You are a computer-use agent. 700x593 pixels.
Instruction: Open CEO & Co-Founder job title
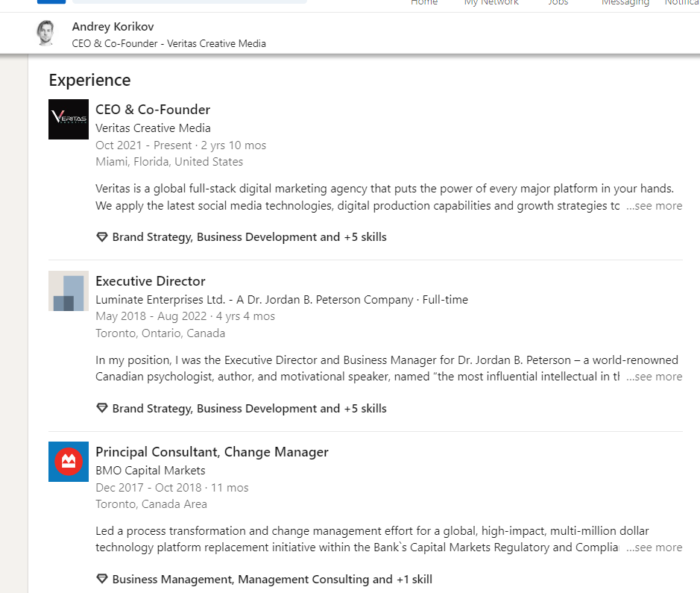[153, 110]
